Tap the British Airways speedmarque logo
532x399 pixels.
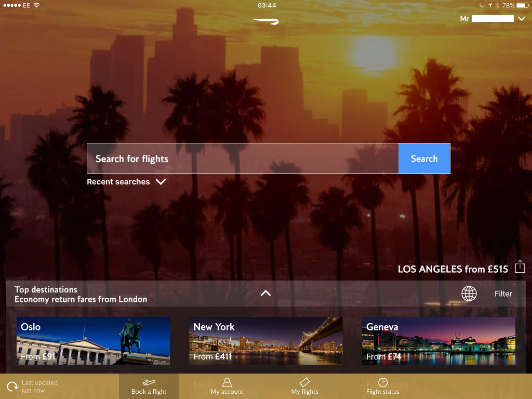(267, 21)
